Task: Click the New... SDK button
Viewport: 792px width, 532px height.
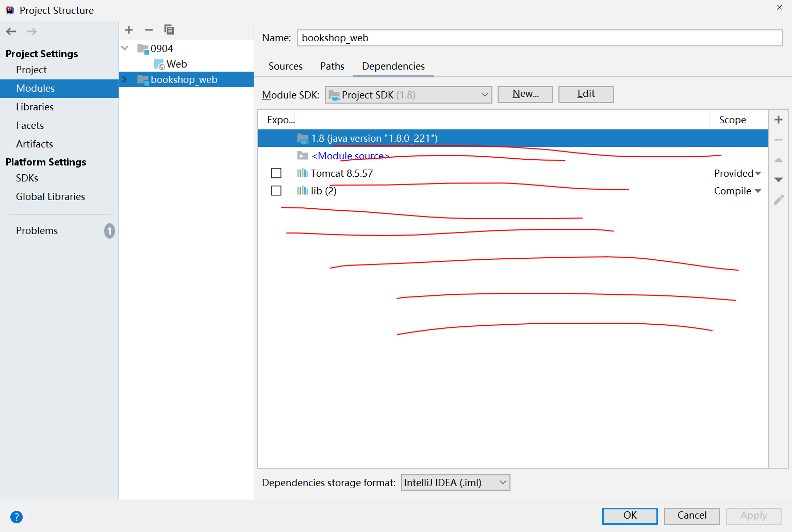Action: pos(525,94)
